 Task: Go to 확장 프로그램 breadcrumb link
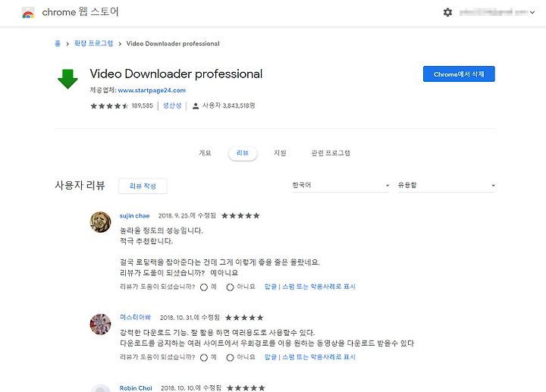(94, 43)
